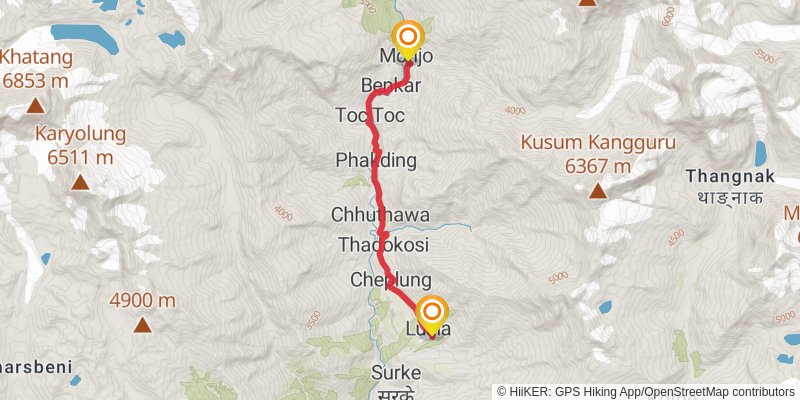Select the Phakding village label

[376, 161]
